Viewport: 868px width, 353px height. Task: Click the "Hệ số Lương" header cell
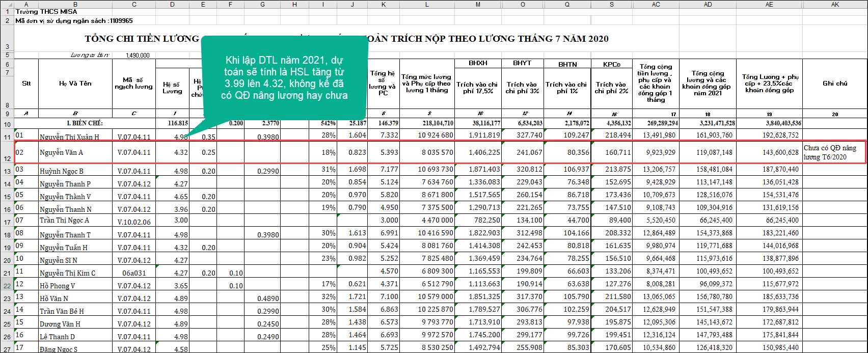coord(172,88)
